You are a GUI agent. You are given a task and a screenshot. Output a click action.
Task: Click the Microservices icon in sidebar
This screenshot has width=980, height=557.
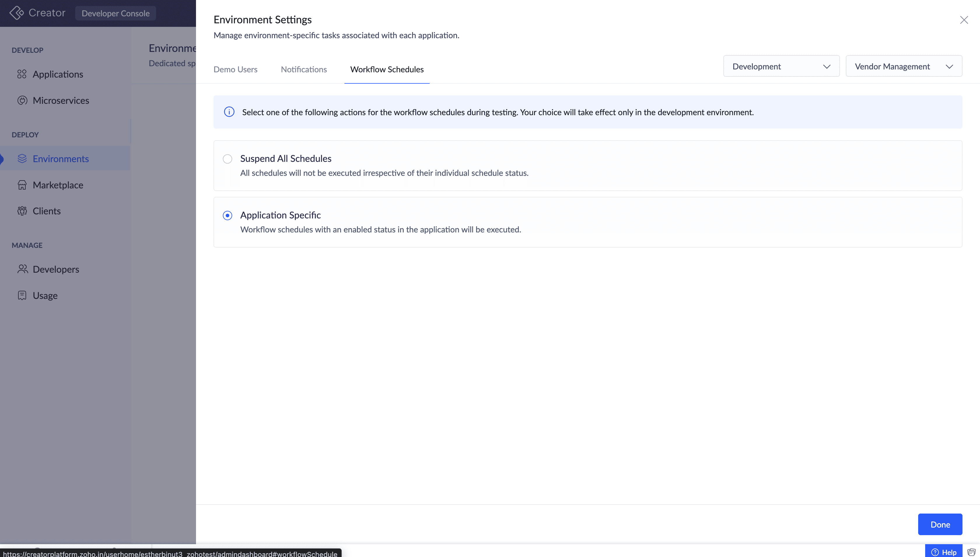coord(22,100)
